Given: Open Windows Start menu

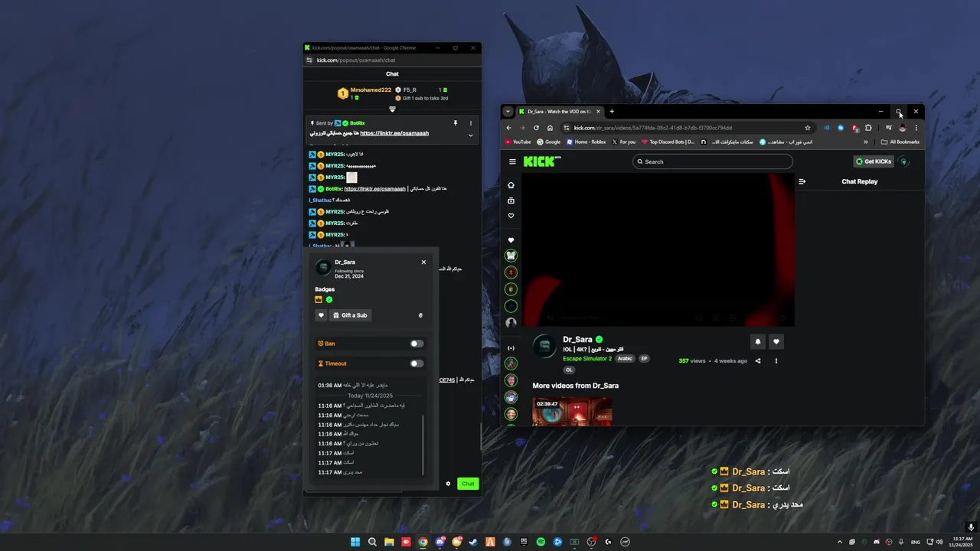Looking at the screenshot, I should click(x=355, y=542).
